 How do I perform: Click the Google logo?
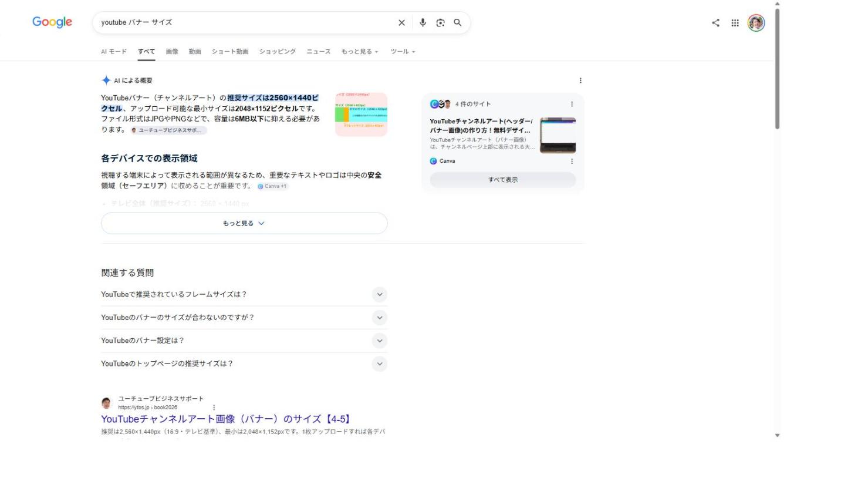(52, 22)
